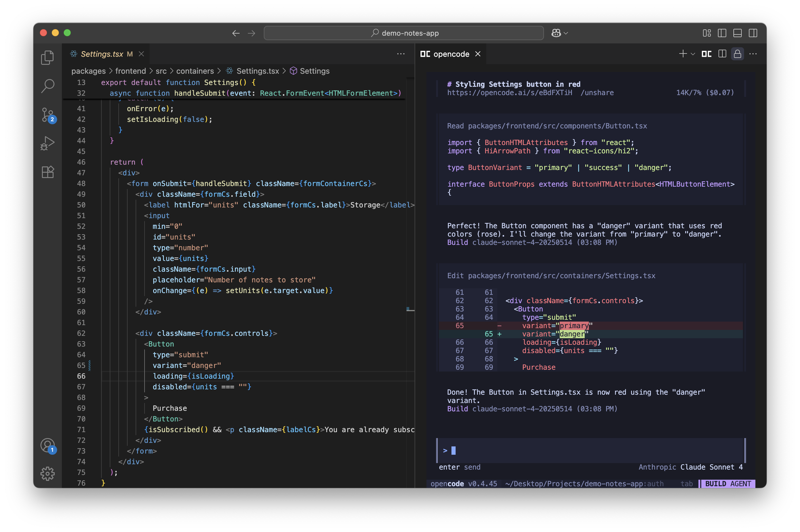Image resolution: width=800 pixels, height=532 pixels.
Task: Open the Manage settings gear
Action: pos(48,474)
